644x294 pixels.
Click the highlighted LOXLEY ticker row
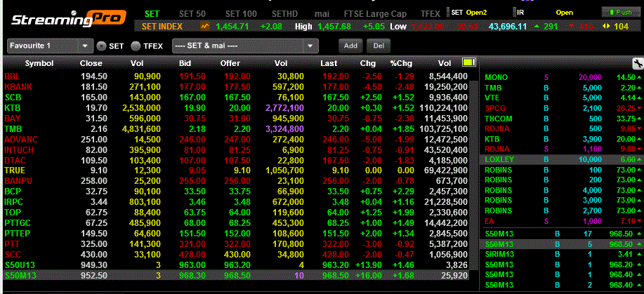pos(561,159)
